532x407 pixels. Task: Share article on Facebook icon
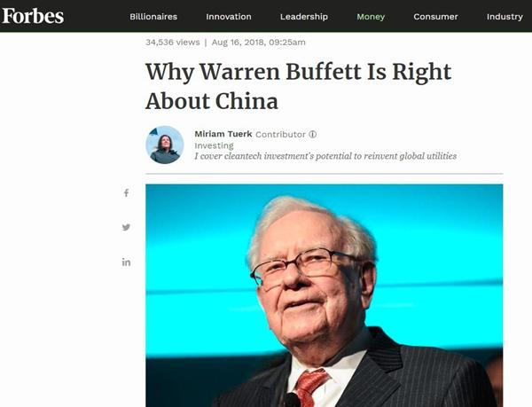click(126, 193)
